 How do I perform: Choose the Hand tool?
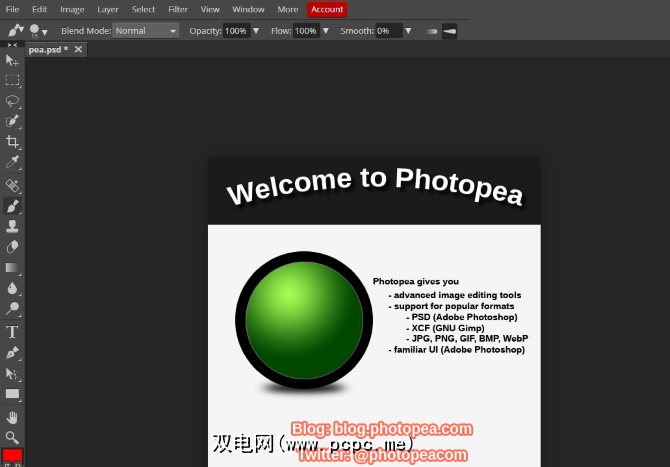pyautogui.click(x=12, y=416)
